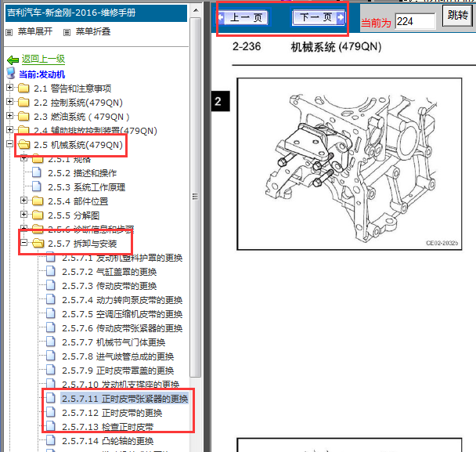This screenshot has width=476, height=452.
Task: Click the 2.2 控制系统 folder icon
Action: [x=23, y=103]
